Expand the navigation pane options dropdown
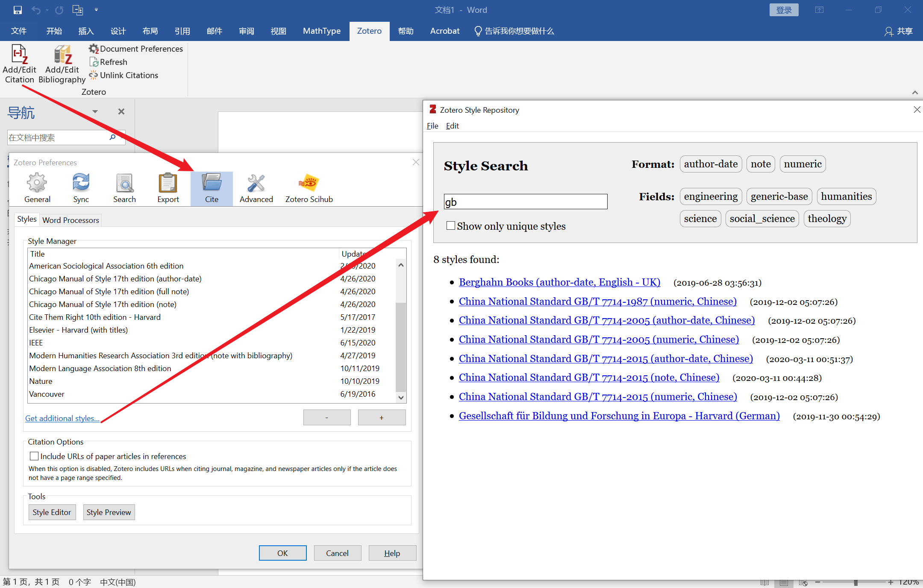 pyautogui.click(x=95, y=111)
